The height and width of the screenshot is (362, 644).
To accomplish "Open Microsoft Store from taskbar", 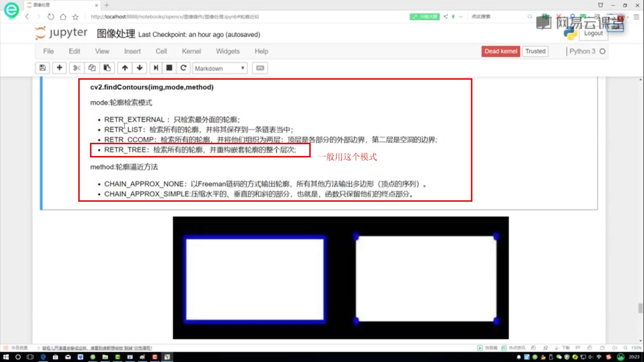I will pyautogui.click(x=55, y=357).
